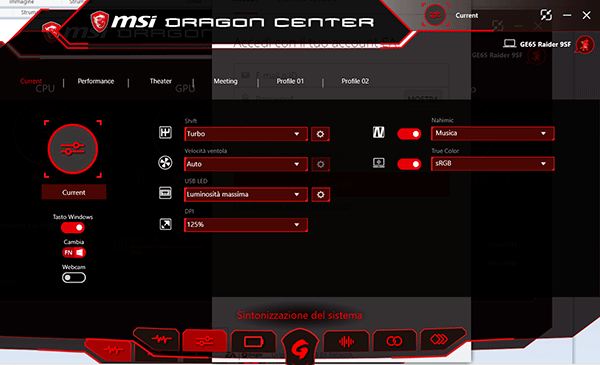Expand the Shift dropdown showing Turbo
Viewport: 600px width, 365px height.
tap(246, 134)
